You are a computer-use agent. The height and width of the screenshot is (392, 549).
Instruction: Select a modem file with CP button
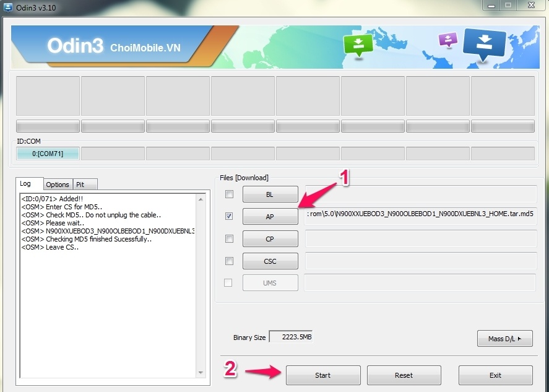point(270,239)
